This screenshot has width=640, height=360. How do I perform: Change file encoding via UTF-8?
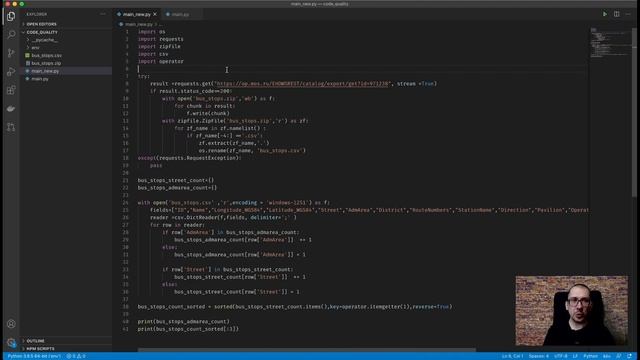click(x=561, y=356)
